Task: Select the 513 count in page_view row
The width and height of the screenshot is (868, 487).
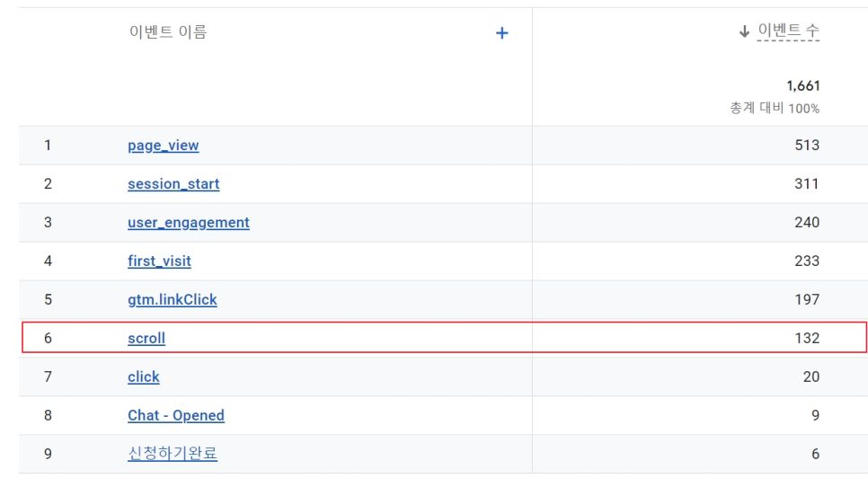Action: (x=807, y=145)
